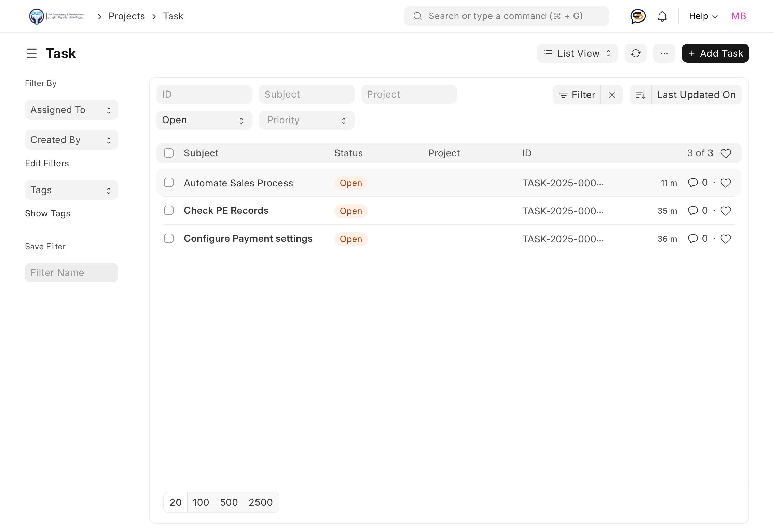Open the List View switcher dropdown
Viewport: 774px width, 532px height.
click(x=577, y=53)
